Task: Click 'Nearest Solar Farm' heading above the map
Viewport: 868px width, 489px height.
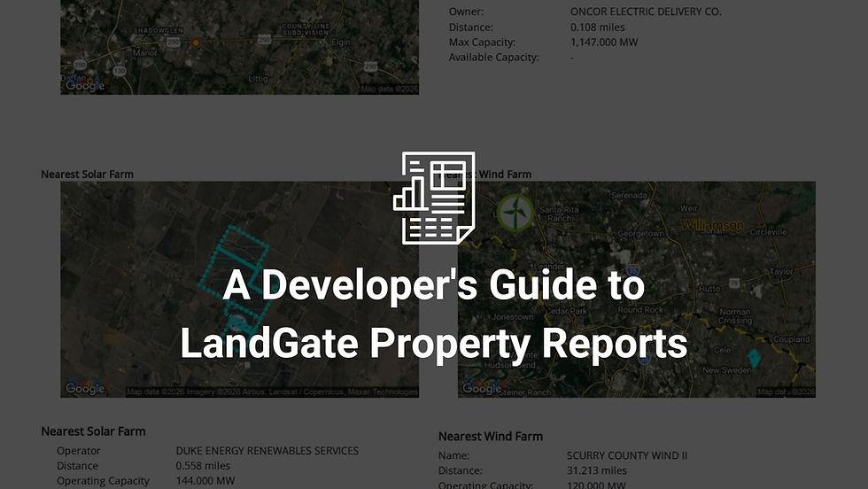Action: coord(87,174)
